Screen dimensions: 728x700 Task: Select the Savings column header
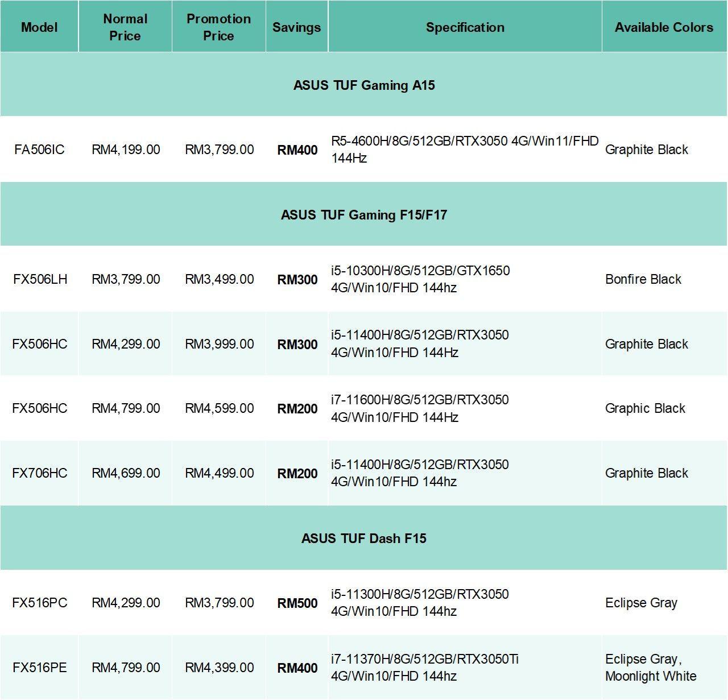point(296,27)
